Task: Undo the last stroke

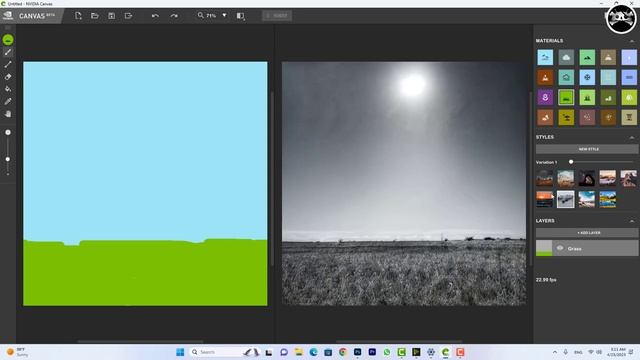Action: (x=155, y=16)
